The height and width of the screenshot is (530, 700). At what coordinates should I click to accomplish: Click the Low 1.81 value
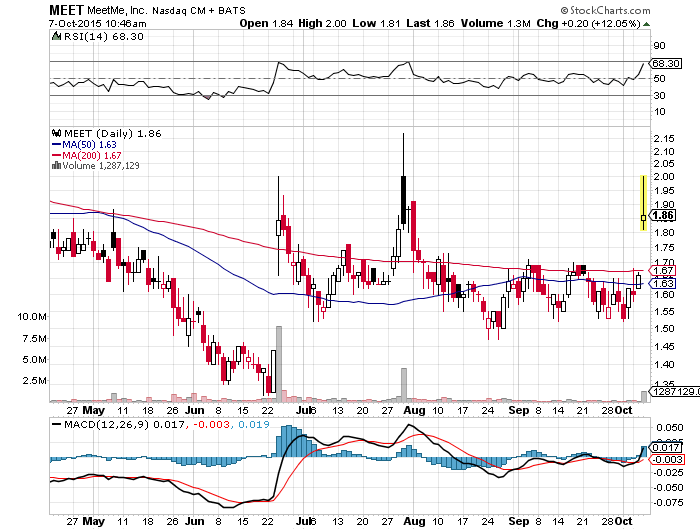coord(376,24)
